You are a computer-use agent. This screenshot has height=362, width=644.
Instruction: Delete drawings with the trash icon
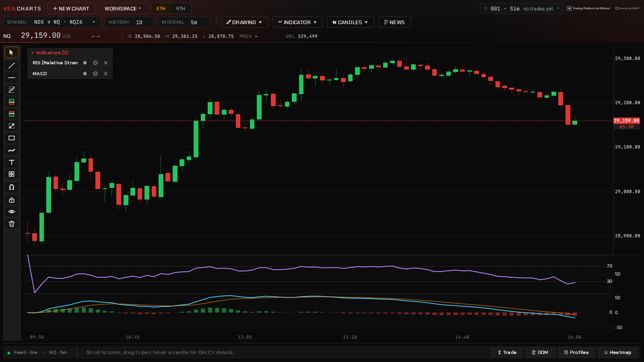[11, 224]
